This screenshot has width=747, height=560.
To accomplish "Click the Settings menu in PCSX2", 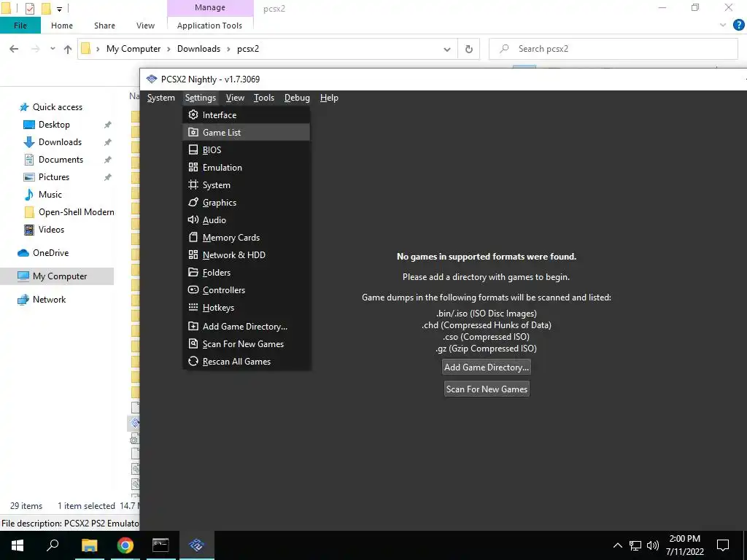I will click(201, 98).
